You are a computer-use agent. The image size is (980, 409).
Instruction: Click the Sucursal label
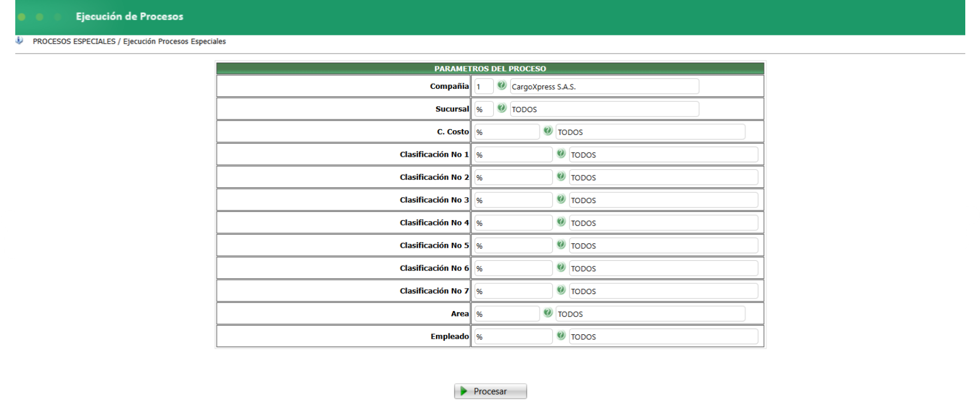coord(452,109)
